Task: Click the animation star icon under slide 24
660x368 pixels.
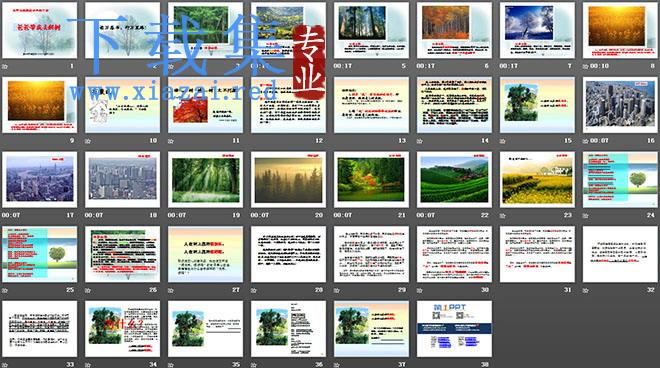Action: pos(585,216)
